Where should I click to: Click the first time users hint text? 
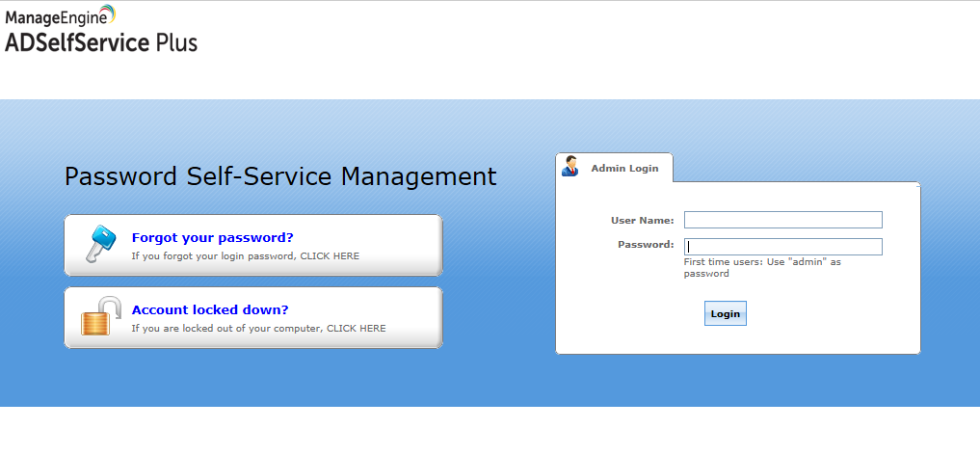click(x=761, y=267)
